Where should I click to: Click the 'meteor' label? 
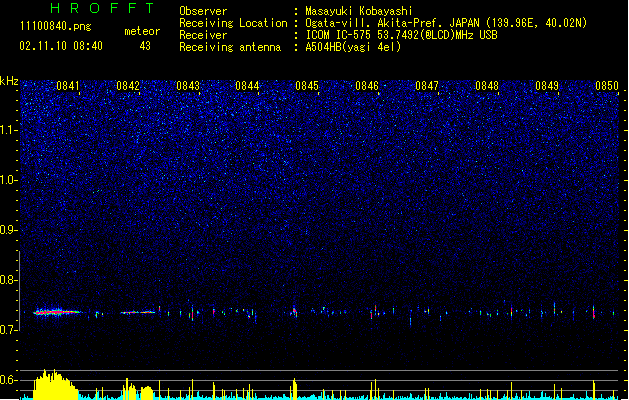coord(142,31)
